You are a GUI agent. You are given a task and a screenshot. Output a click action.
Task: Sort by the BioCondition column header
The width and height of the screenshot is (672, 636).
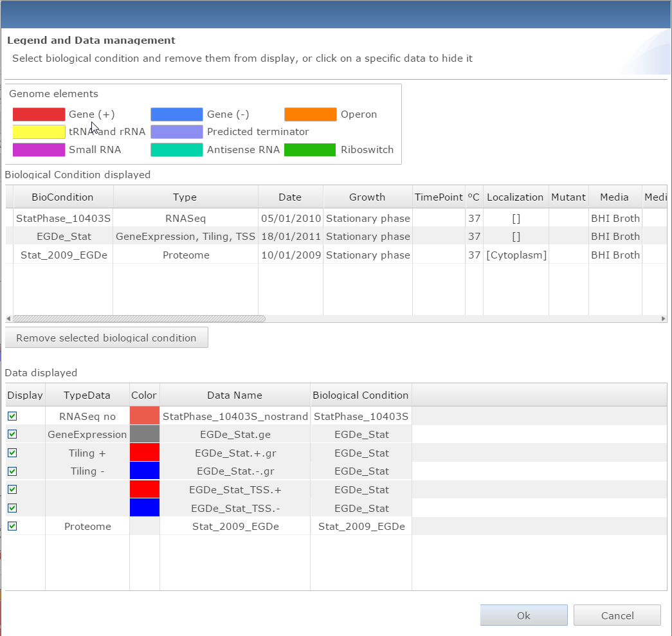pos(63,197)
